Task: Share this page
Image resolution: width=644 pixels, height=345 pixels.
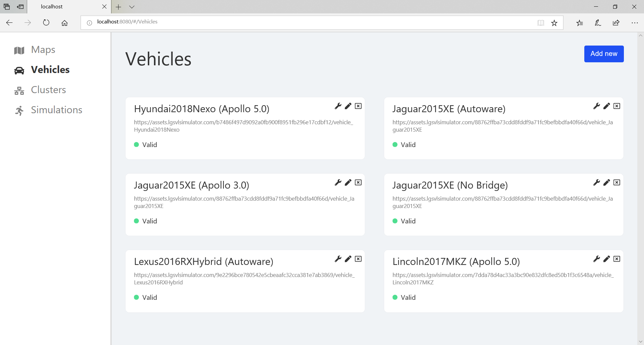Action: coord(616,23)
